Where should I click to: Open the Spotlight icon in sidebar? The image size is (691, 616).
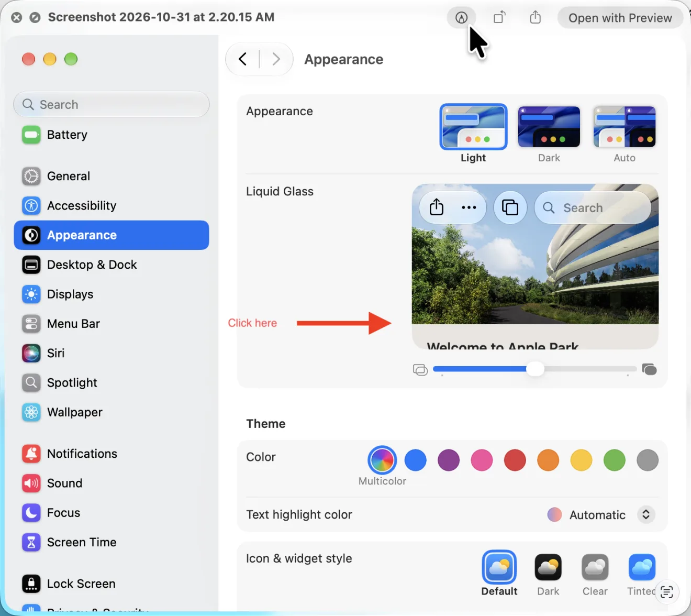(x=31, y=382)
